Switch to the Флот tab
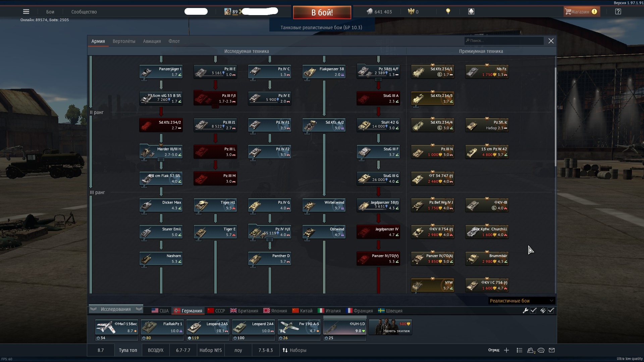 point(174,41)
